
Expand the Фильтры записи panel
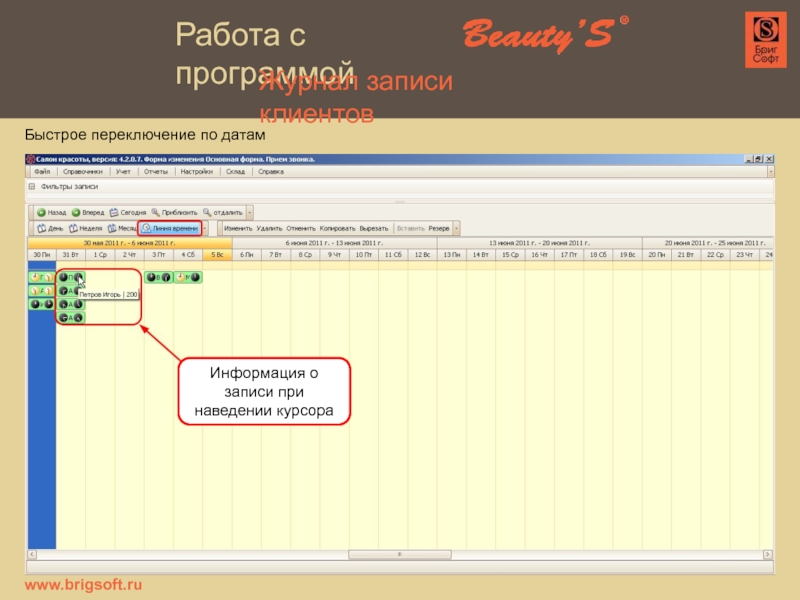[x=32, y=187]
